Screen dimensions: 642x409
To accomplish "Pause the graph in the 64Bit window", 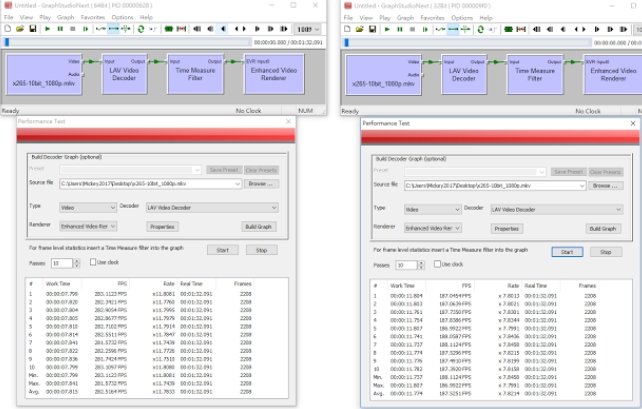I will [60, 29].
